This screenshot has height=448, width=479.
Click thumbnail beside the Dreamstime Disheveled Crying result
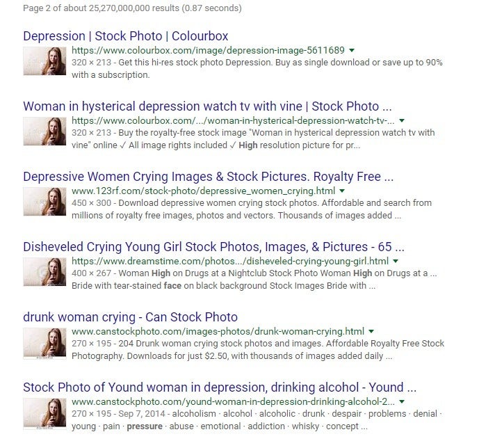(x=44, y=272)
